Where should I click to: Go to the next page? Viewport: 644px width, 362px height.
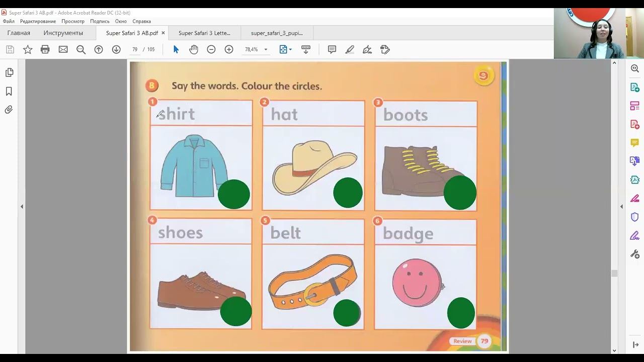coord(116,49)
